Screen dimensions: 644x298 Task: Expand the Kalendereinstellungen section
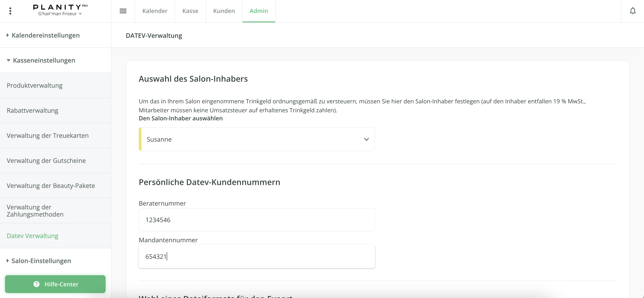[45, 35]
